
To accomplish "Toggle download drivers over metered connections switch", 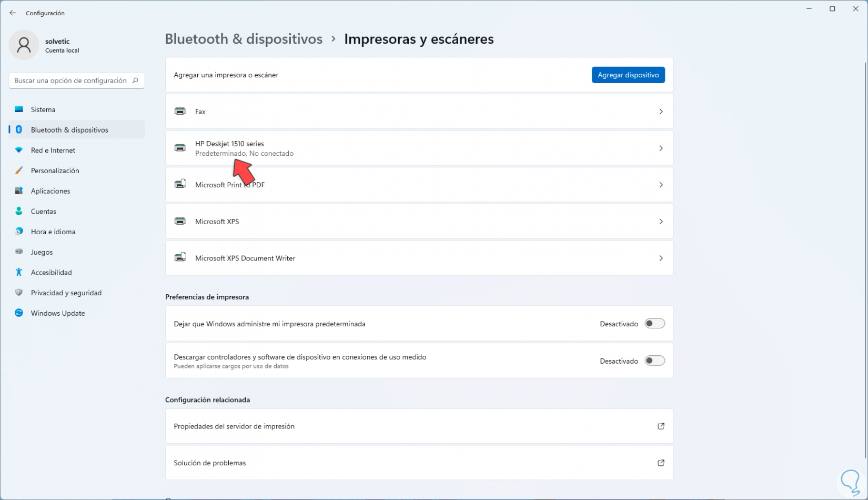I will tap(654, 361).
